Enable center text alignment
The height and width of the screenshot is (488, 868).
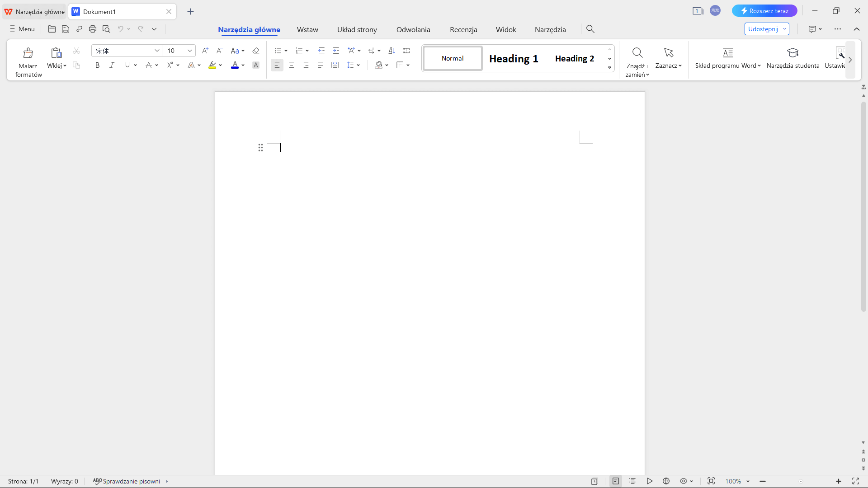pyautogui.click(x=292, y=65)
